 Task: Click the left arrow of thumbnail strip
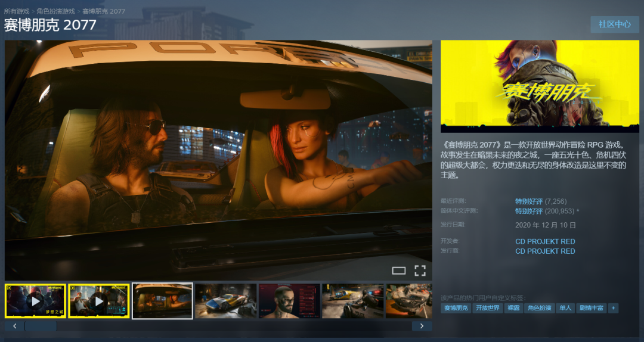(15, 326)
